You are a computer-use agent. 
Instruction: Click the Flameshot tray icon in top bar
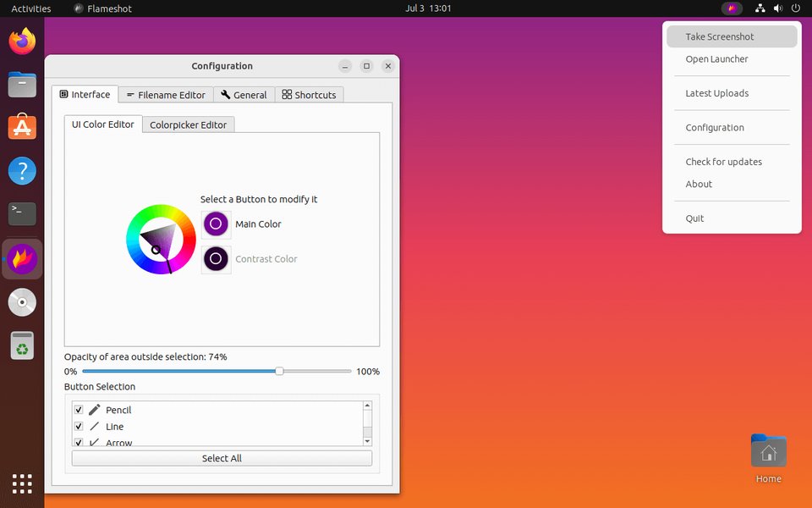pyautogui.click(x=732, y=8)
